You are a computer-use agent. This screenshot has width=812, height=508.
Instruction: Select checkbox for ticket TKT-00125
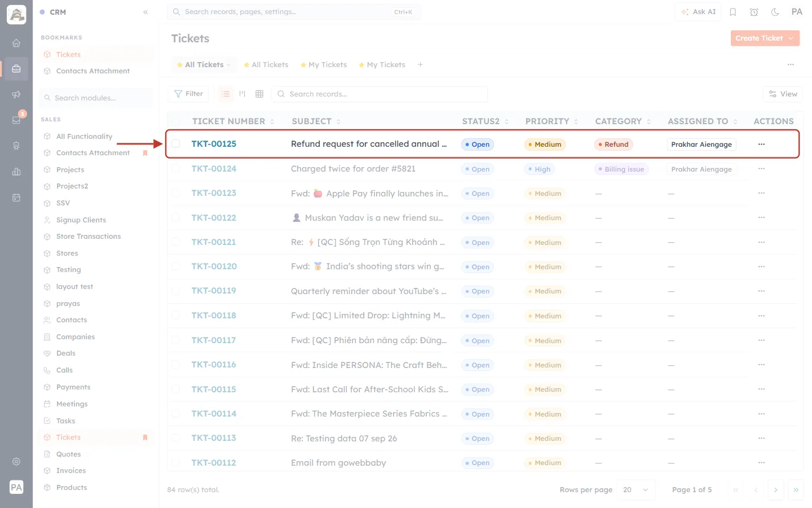pyautogui.click(x=176, y=144)
